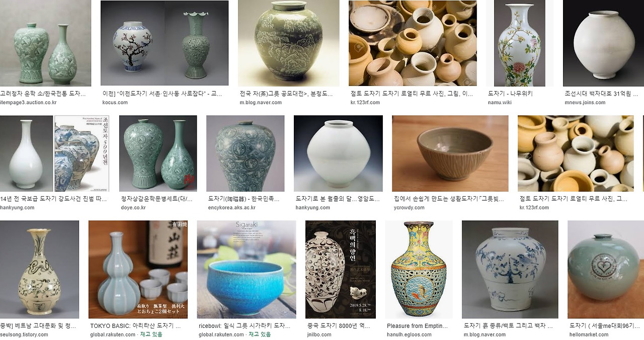
Task: Click the m.blog.naver.com link under green jar
Action: point(261,103)
